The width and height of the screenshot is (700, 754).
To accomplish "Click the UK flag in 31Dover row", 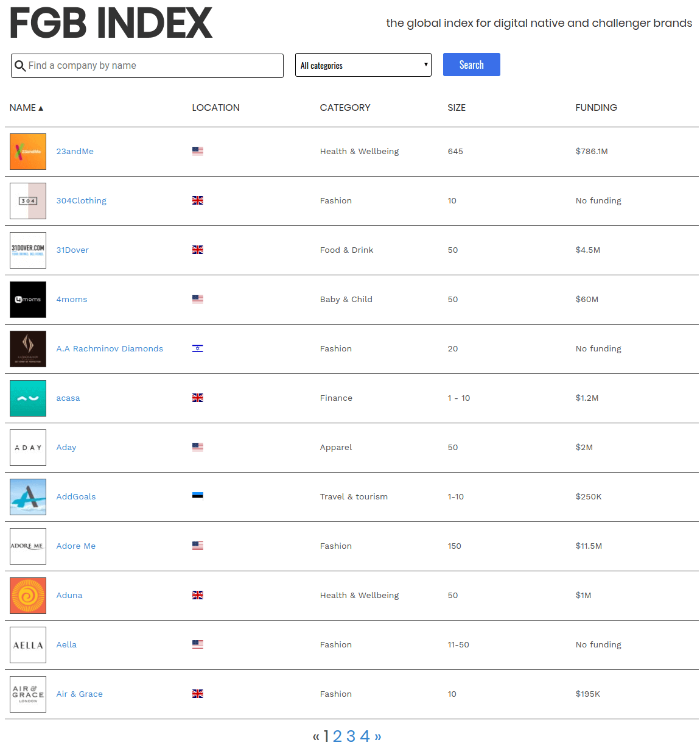I will [198, 250].
